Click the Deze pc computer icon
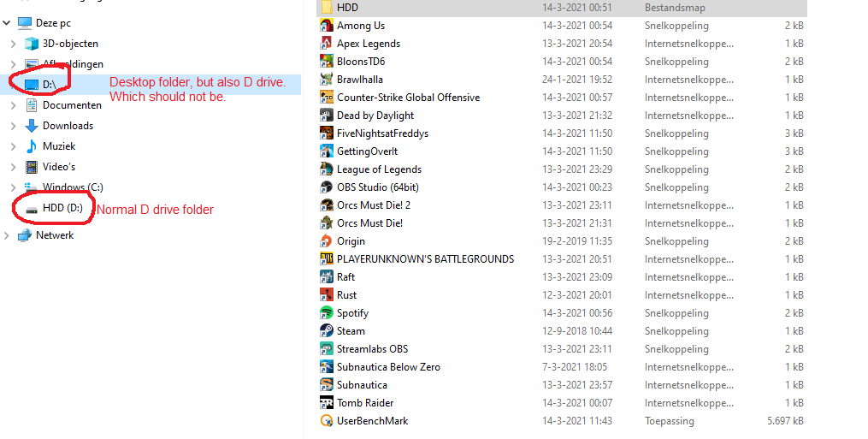This screenshot has width=868, height=439. tap(24, 23)
